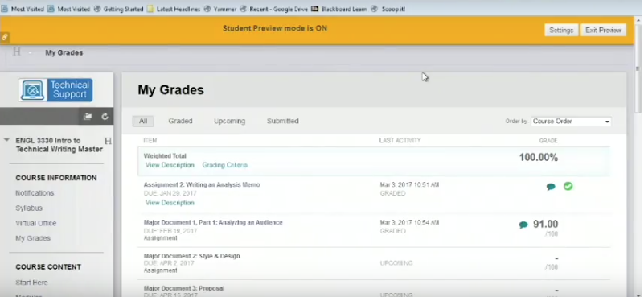This screenshot has width=644, height=297.
Task: Click the COURSE CONTENT heading
Action: (48, 267)
